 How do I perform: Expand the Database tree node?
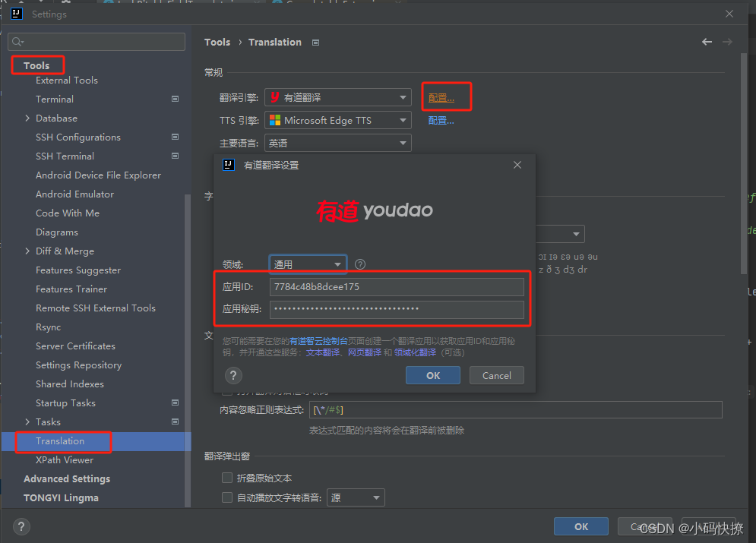tap(27, 118)
